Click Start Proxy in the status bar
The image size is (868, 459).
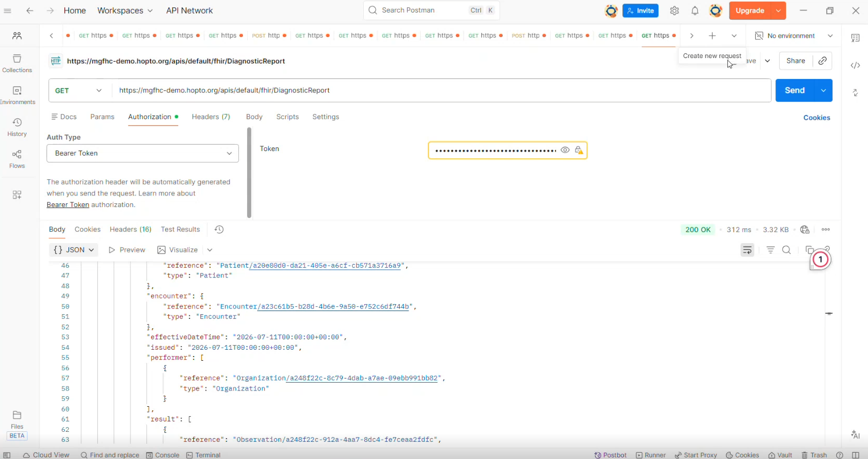696,455
